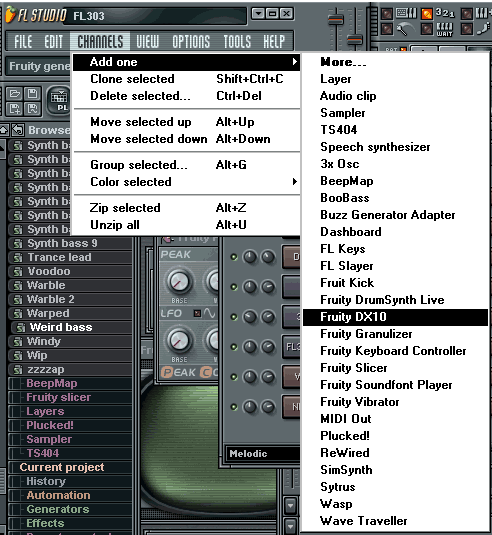Click the browser re-read back-arrow icon
Image resolution: width=492 pixels, height=535 pixels.
[18, 130]
